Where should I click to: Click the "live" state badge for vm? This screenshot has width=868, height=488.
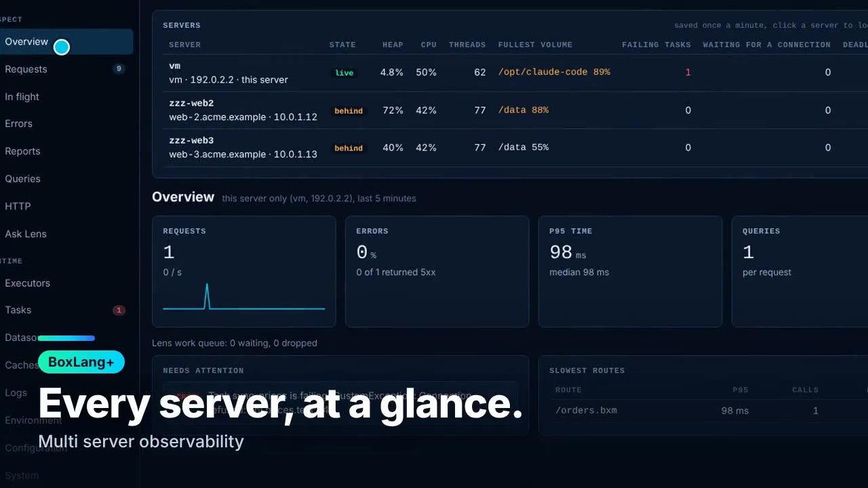pyautogui.click(x=344, y=73)
